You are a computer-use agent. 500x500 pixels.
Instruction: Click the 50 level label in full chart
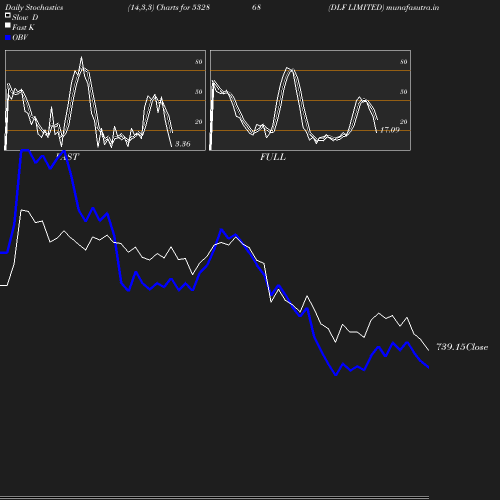point(404,92)
